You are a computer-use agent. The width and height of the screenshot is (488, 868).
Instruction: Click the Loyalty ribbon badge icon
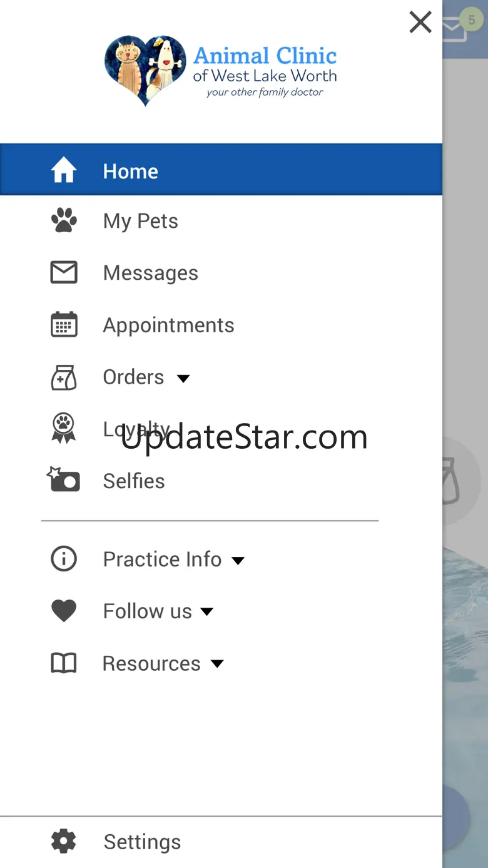point(63,429)
